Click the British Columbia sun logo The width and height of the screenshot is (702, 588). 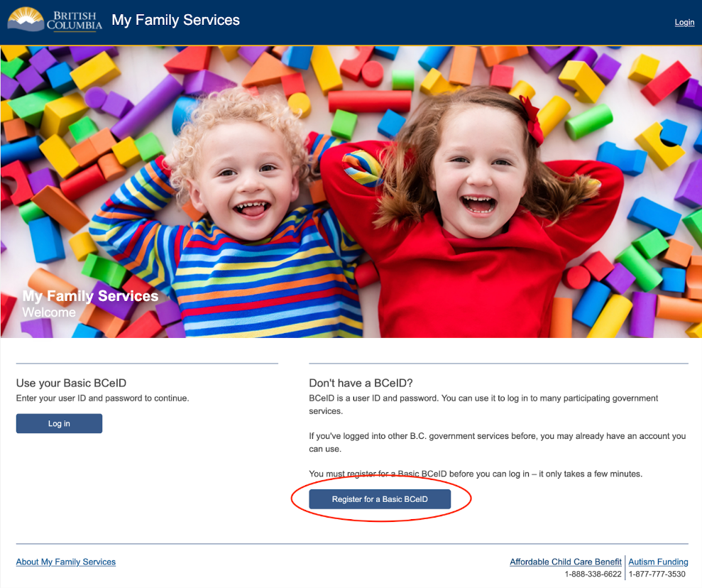[27, 19]
